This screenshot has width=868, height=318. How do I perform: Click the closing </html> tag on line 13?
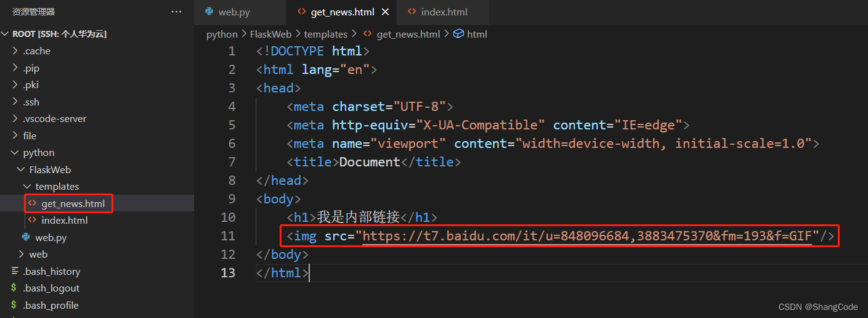(x=283, y=272)
